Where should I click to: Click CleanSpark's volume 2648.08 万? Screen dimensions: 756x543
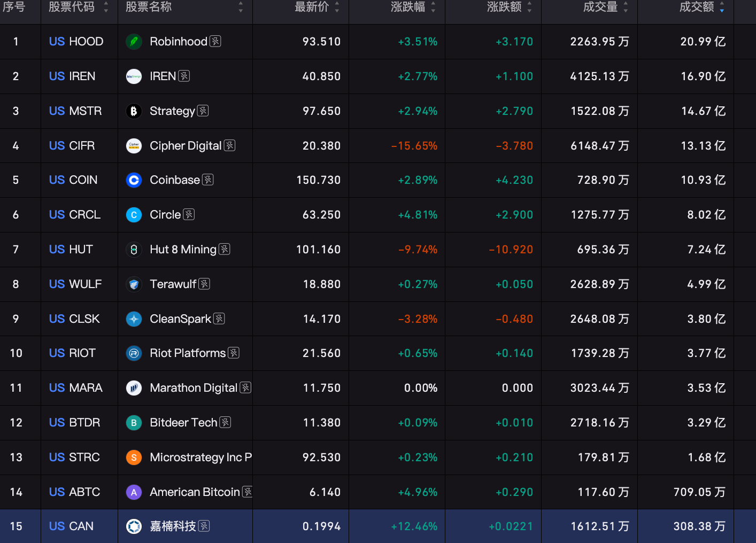coord(600,319)
